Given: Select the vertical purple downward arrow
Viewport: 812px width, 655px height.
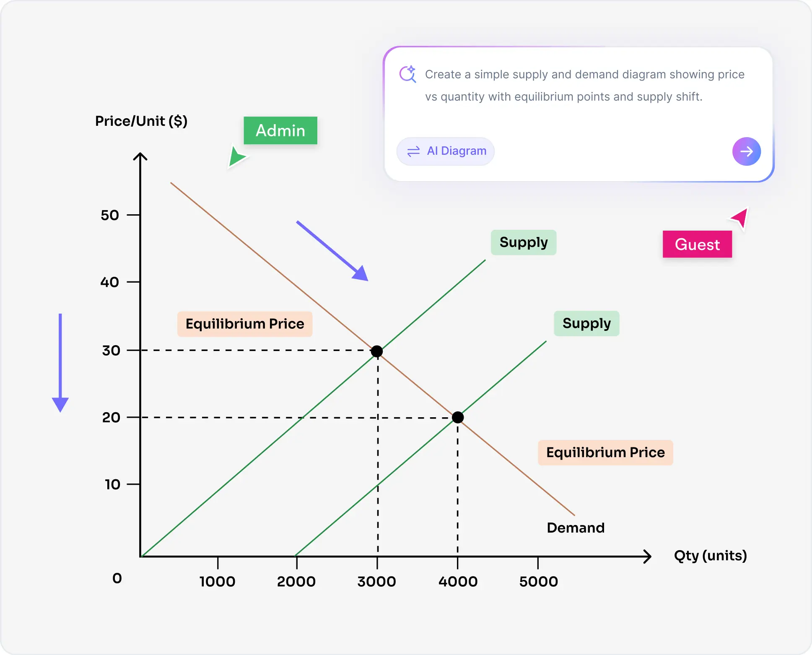Looking at the screenshot, I should (60, 362).
